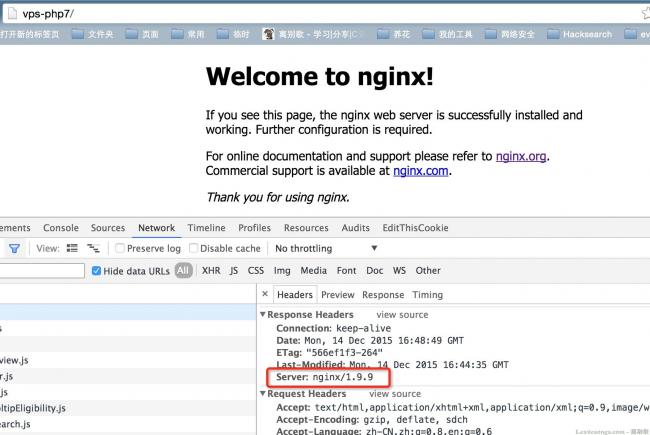Open the No throttling dropdown
Viewport: 650px width, 435px height.
(325, 249)
